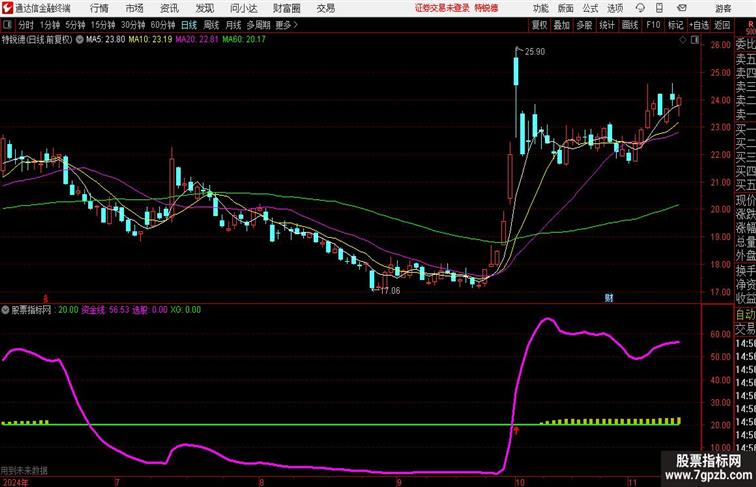Click the 统计 statistics button
This screenshot has height=487, width=756.
pos(607,25)
